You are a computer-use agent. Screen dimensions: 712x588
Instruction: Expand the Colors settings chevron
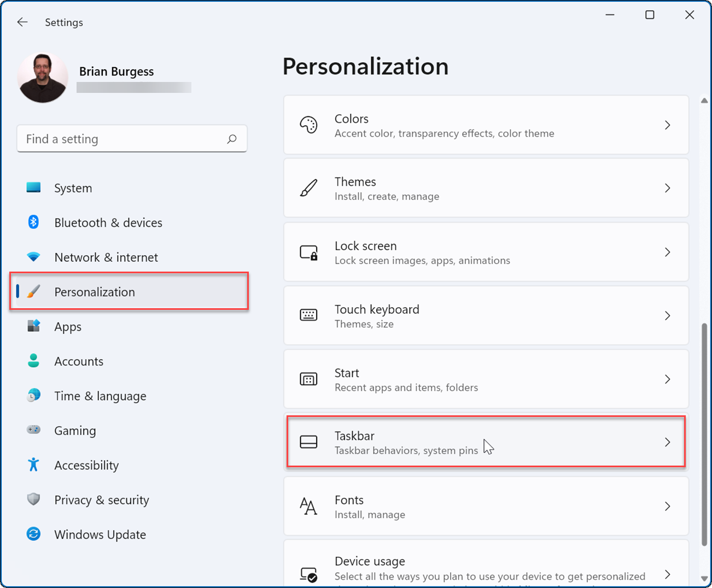click(x=668, y=125)
